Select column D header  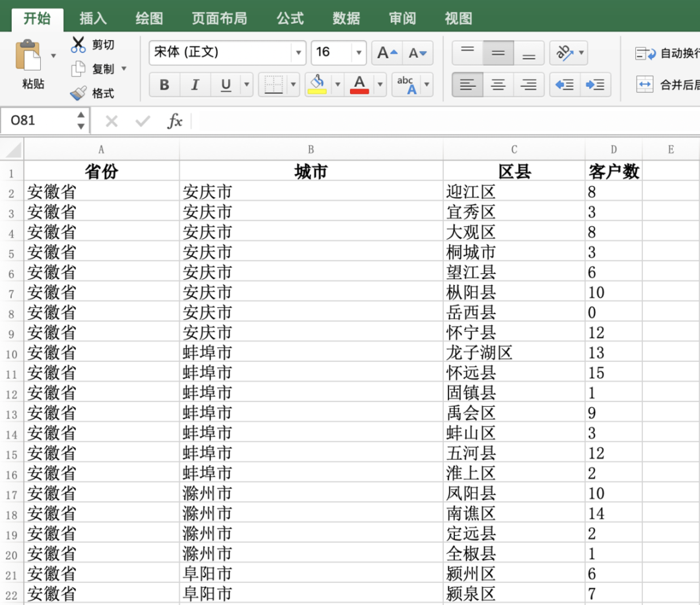point(614,150)
